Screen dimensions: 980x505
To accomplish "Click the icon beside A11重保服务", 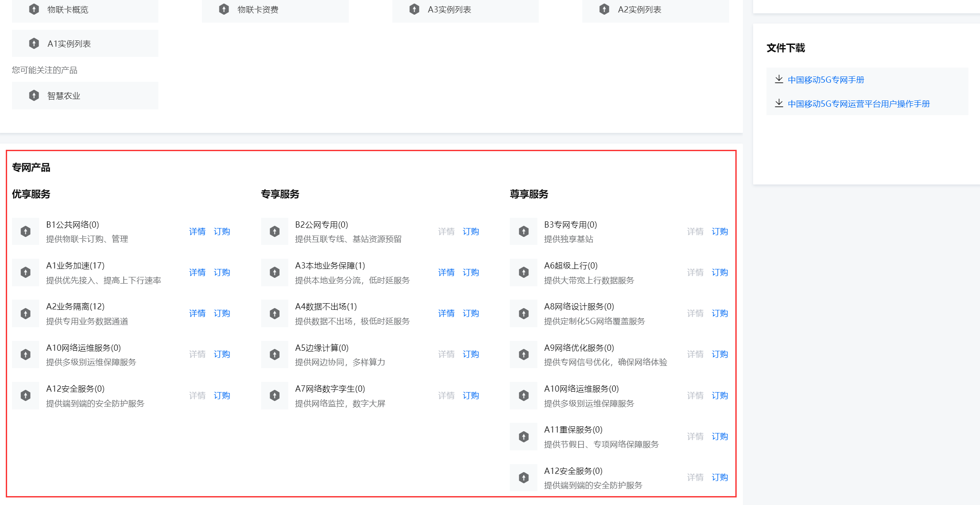I will click(x=524, y=437).
